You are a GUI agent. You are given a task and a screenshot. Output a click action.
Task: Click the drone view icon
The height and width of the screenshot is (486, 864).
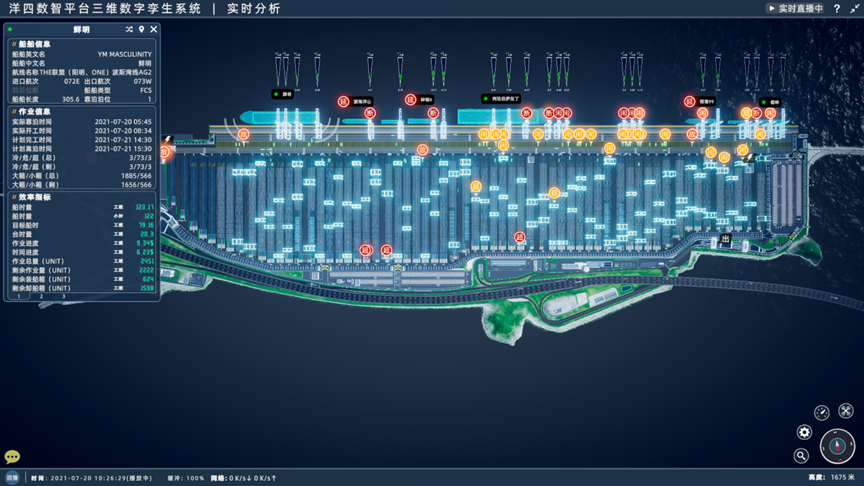click(x=846, y=411)
